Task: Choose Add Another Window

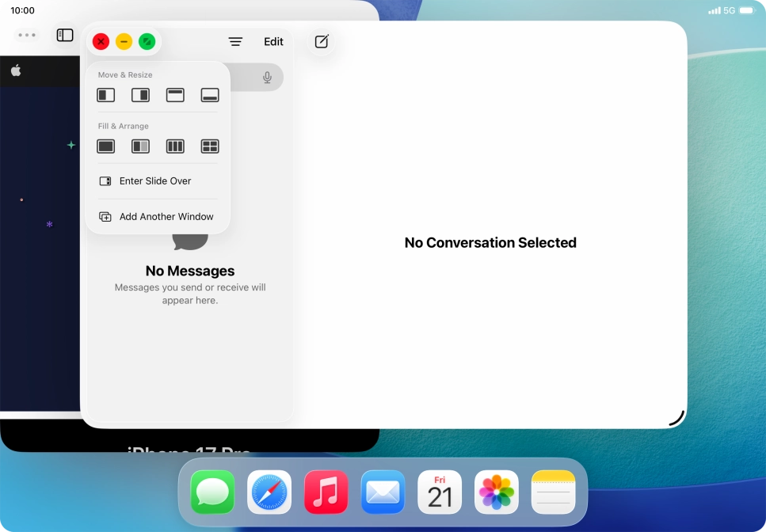Action: [166, 216]
